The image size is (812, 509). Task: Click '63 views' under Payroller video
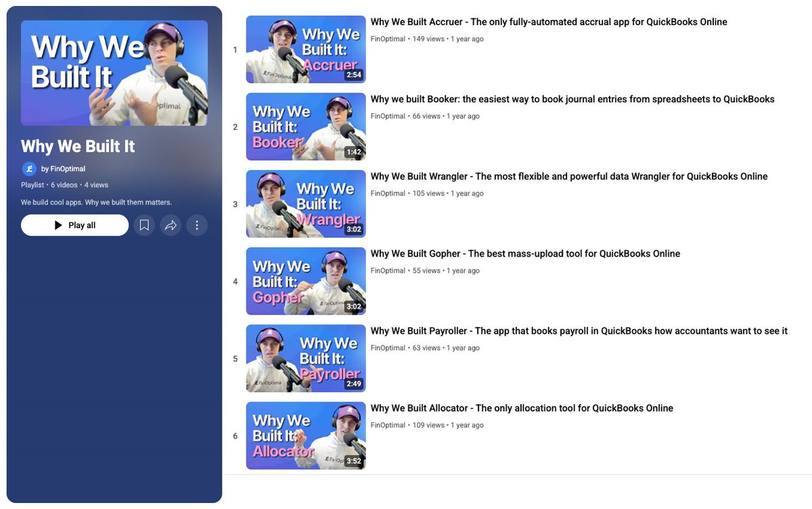point(426,348)
